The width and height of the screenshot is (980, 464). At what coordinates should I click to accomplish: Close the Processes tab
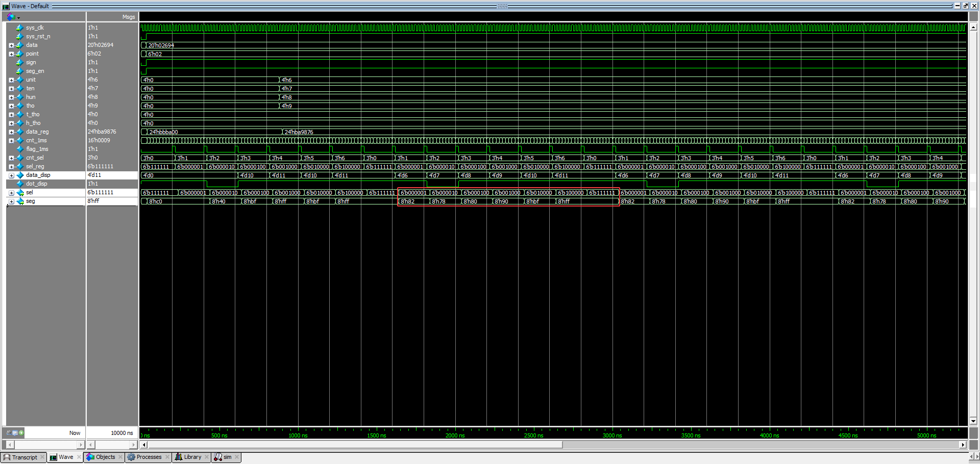167,457
